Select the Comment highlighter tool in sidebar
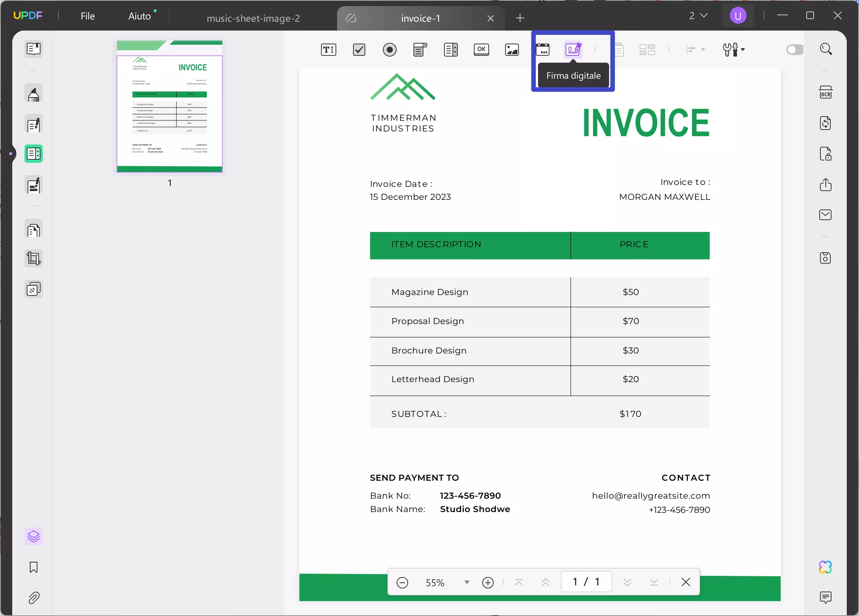Viewport: 859px width, 616px height. [x=34, y=94]
